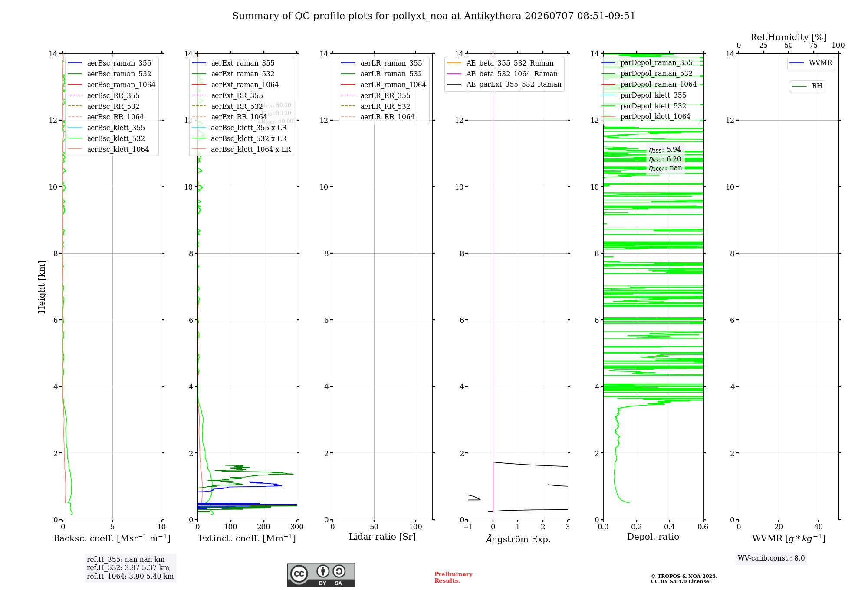This screenshot has width=868, height=590.
Task: Click the Creative Commons CC icon
Action: click(x=299, y=574)
